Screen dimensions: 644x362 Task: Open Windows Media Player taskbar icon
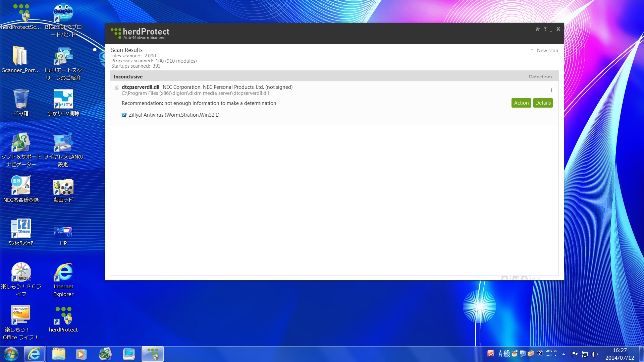click(81, 354)
